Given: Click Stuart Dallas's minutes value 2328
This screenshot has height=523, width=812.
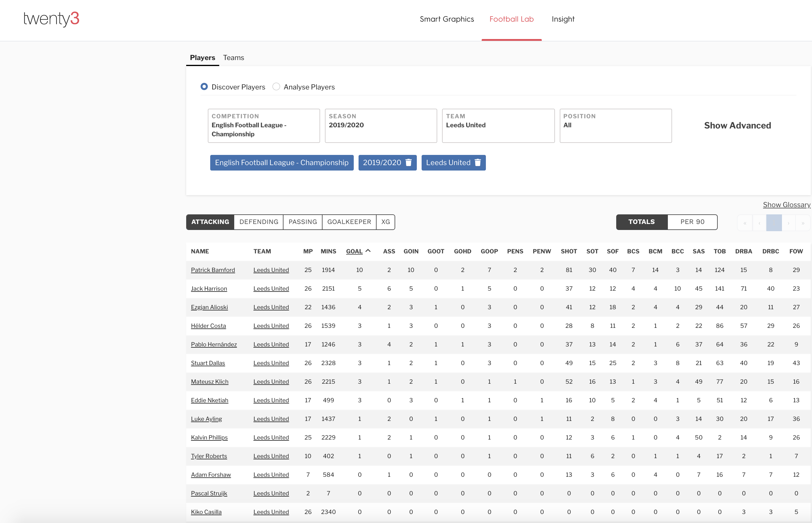Looking at the screenshot, I should pos(328,363).
